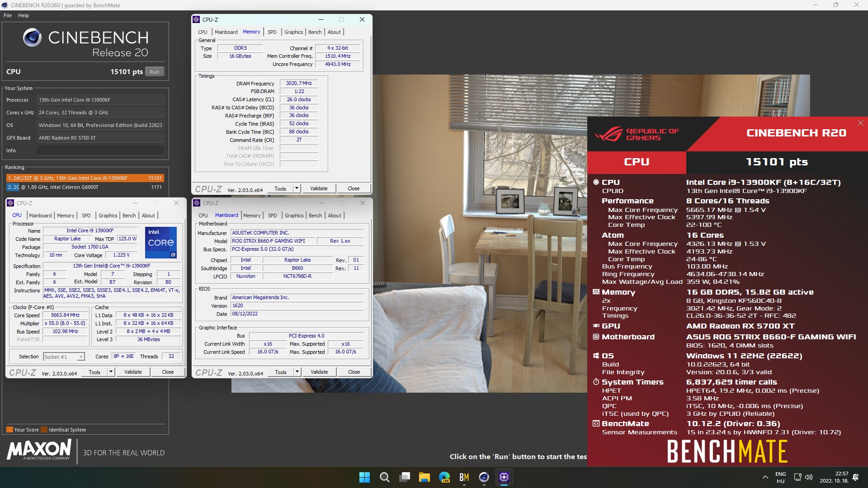Click Close button in CPU window CPU-Z

click(168, 372)
